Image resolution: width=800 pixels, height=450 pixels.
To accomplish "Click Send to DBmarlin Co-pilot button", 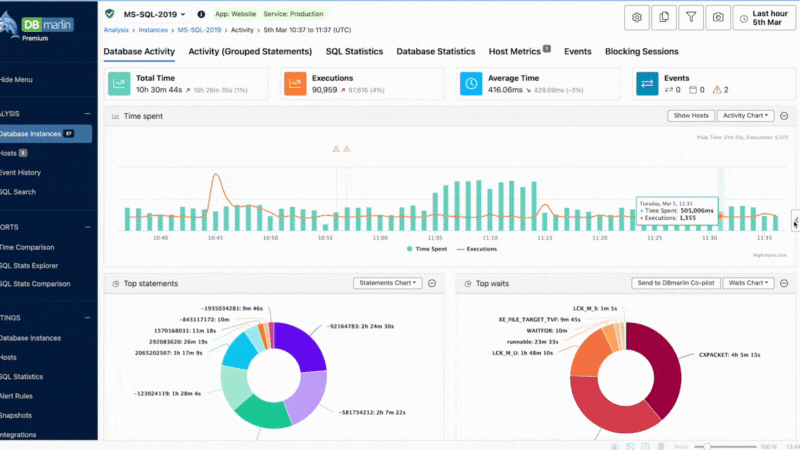I will click(x=674, y=283).
